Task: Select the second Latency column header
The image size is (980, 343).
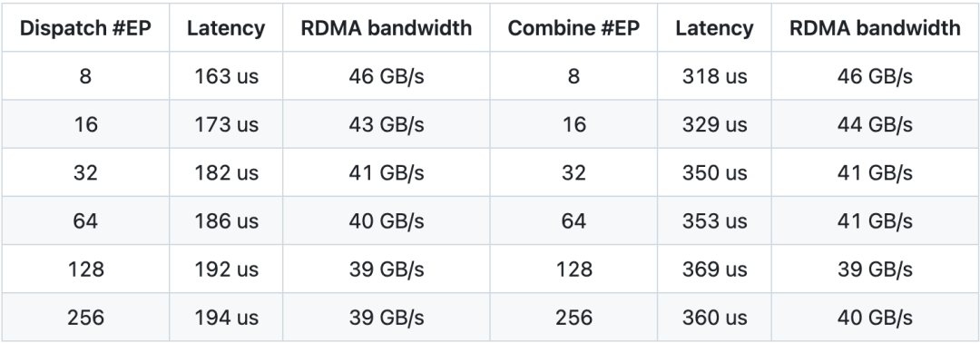Action: [714, 28]
